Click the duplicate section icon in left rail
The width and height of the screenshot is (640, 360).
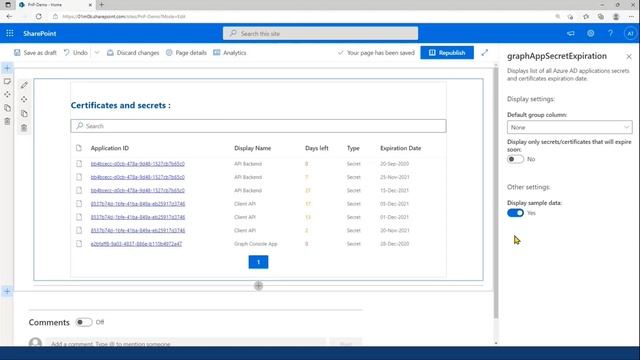[x=7, y=108]
